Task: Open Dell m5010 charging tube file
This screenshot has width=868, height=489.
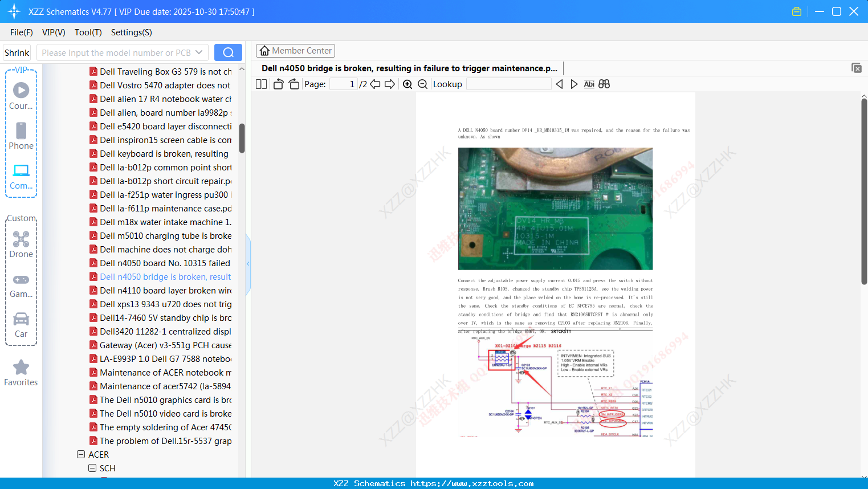Action: click(x=161, y=236)
